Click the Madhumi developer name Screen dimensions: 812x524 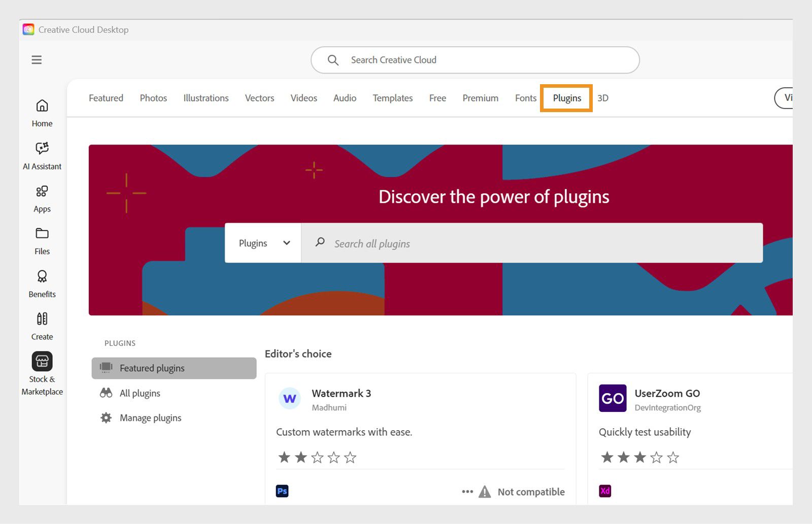(329, 407)
